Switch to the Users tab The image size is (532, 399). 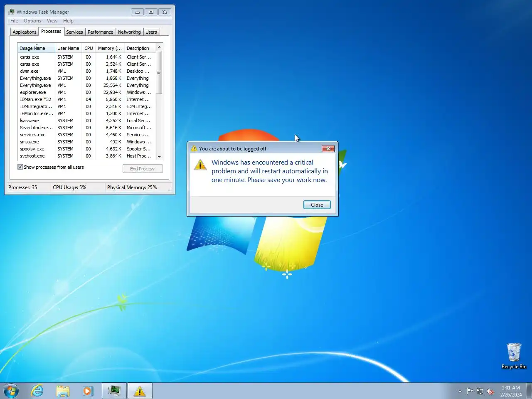(x=151, y=32)
